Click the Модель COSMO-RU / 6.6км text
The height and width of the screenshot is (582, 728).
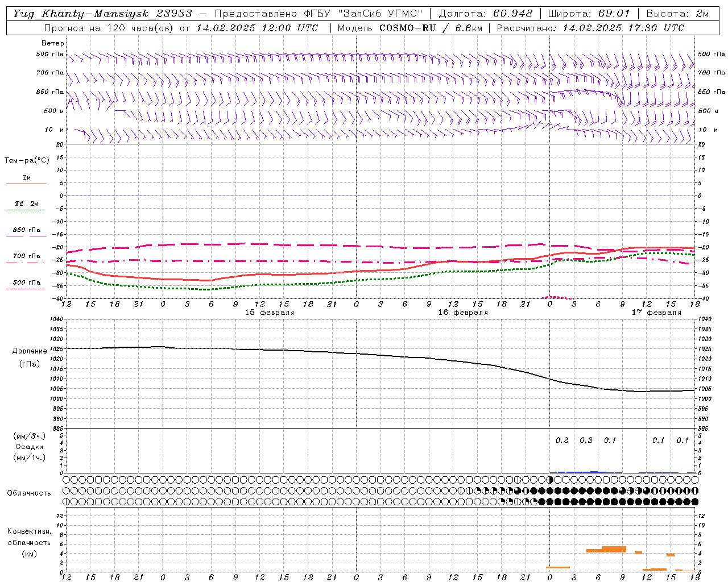coord(410,28)
